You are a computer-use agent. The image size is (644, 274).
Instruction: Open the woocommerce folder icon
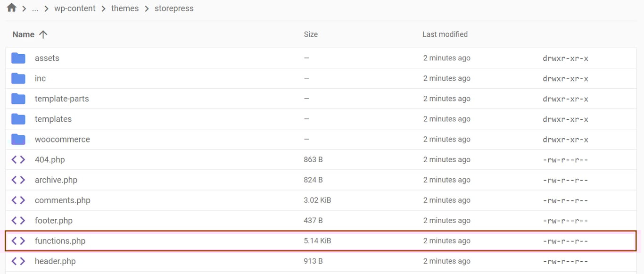pyautogui.click(x=18, y=139)
